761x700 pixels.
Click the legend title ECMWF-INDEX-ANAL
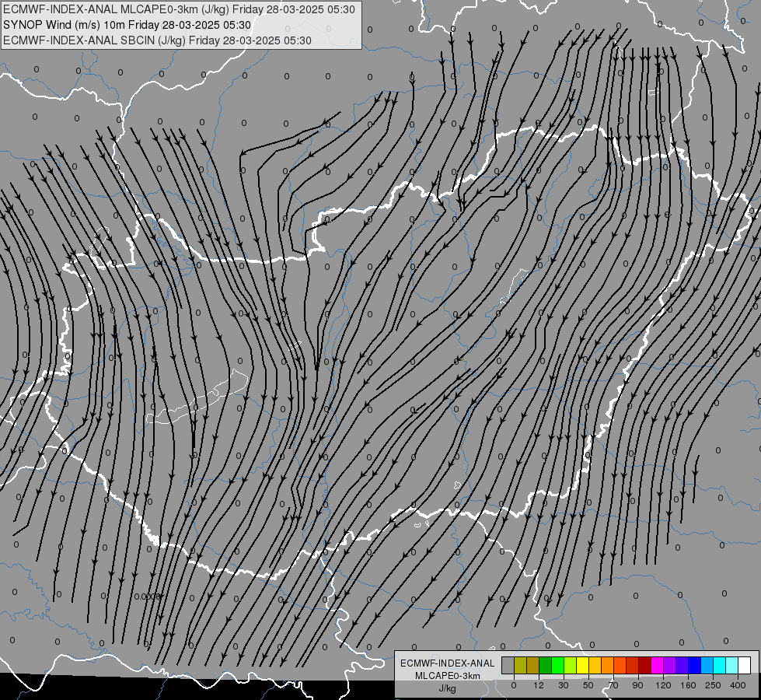[x=448, y=663]
